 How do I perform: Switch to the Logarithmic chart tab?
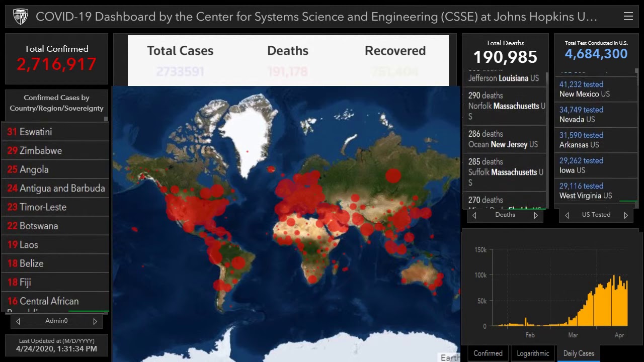point(533,353)
